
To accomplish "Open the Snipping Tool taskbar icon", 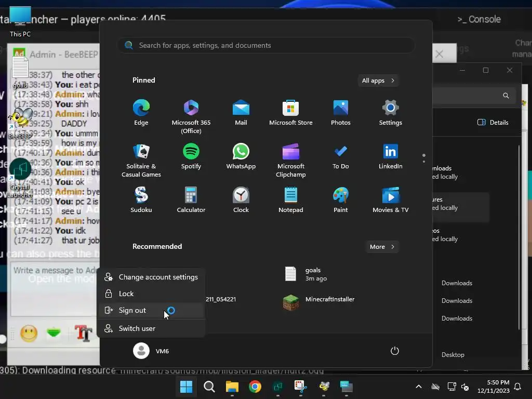I will click(x=301, y=387).
